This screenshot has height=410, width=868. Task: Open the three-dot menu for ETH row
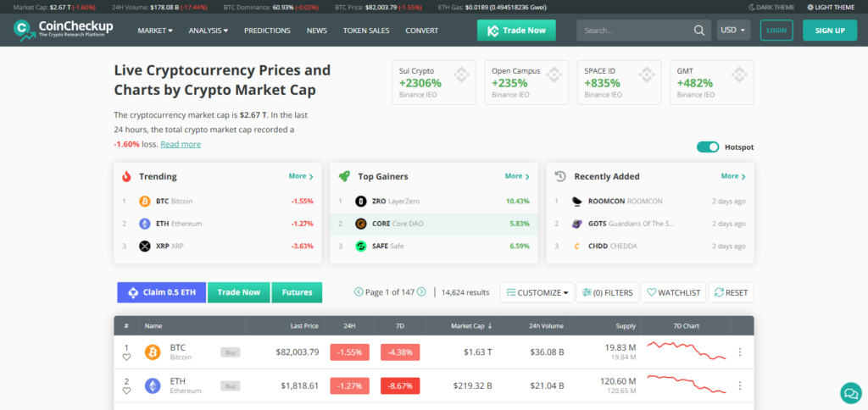coord(740,385)
